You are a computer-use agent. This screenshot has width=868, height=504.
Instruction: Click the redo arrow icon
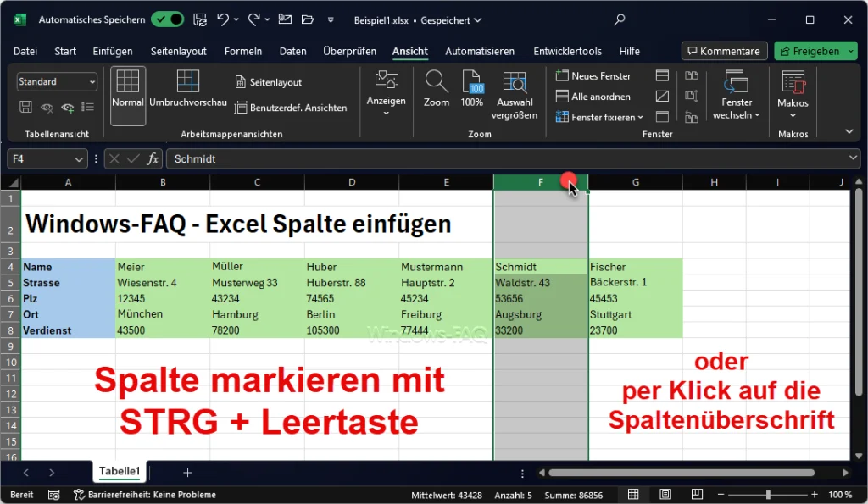tap(254, 20)
